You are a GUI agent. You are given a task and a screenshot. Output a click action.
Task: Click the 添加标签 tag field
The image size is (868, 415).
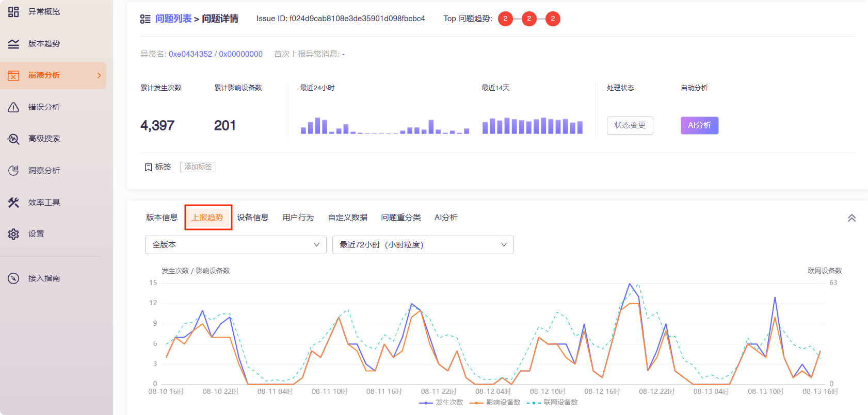[x=198, y=167]
